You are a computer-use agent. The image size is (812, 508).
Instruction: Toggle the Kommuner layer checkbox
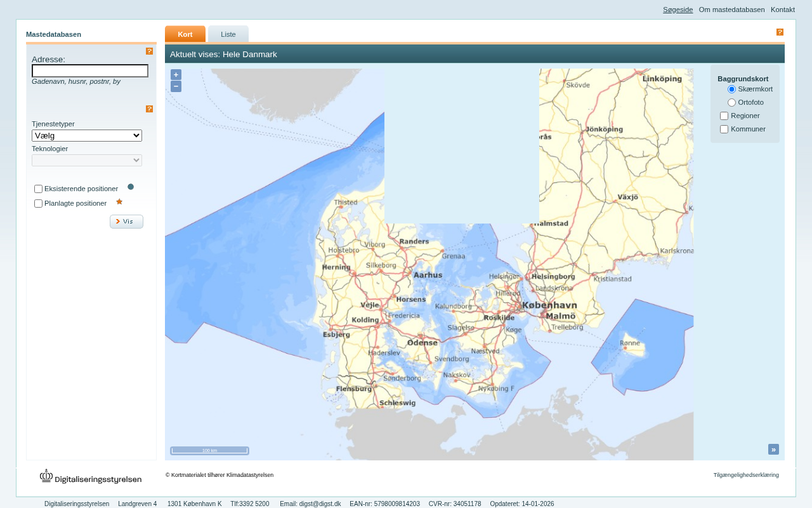pyautogui.click(x=724, y=130)
